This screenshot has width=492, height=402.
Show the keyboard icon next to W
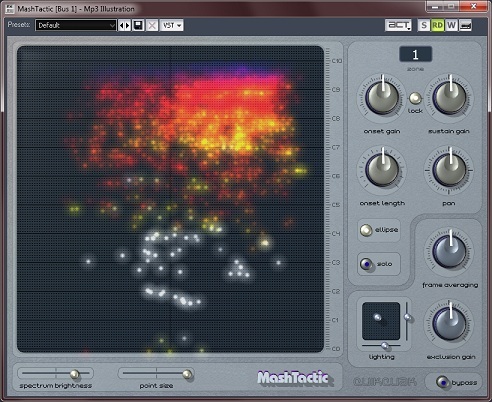coord(465,25)
